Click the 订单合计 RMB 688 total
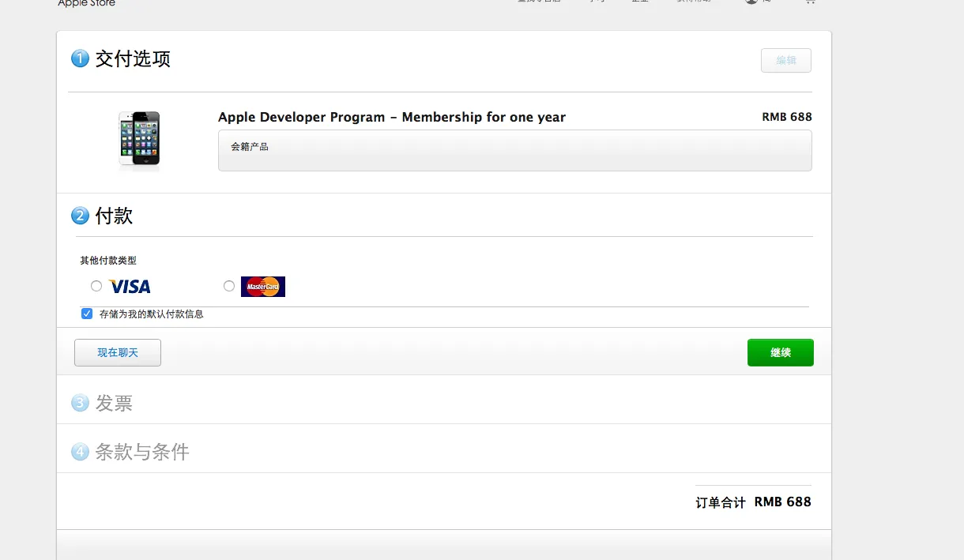Screen dimensions: 964x560 coord(754,502)
